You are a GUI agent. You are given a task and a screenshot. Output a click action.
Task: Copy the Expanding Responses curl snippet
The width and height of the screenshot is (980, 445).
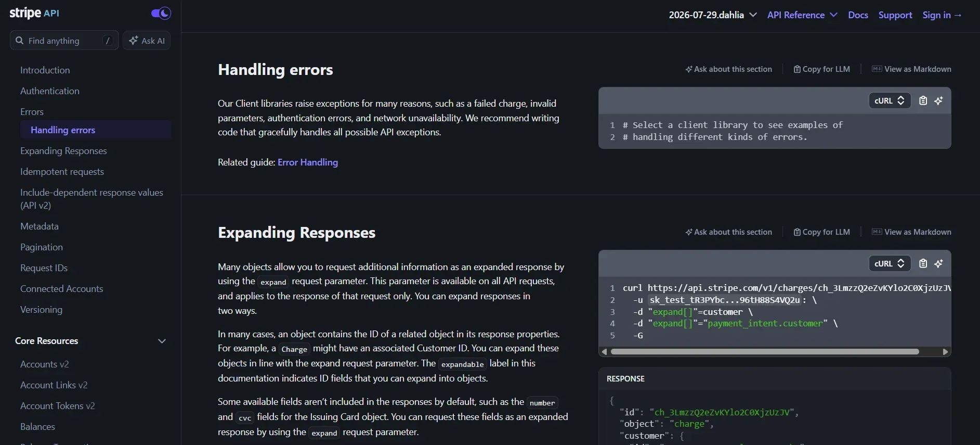click(x=923, y=263)
